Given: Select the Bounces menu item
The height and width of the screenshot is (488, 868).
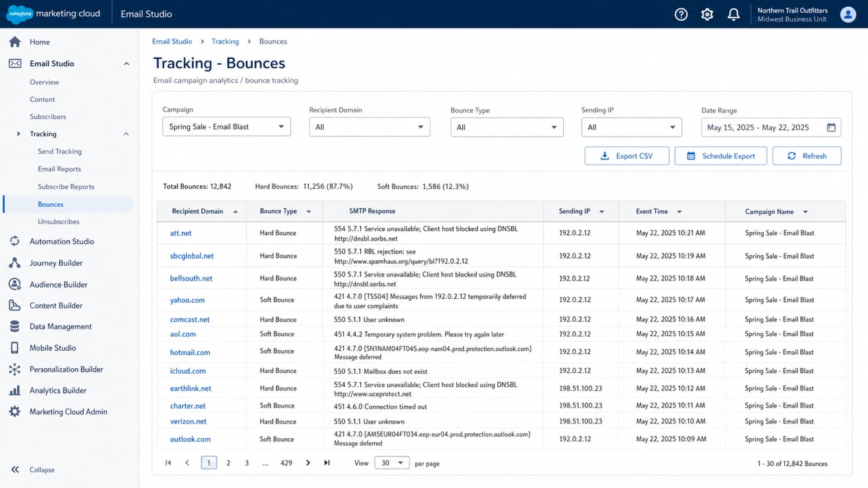Looking at the screenshot, I should 68,204.
